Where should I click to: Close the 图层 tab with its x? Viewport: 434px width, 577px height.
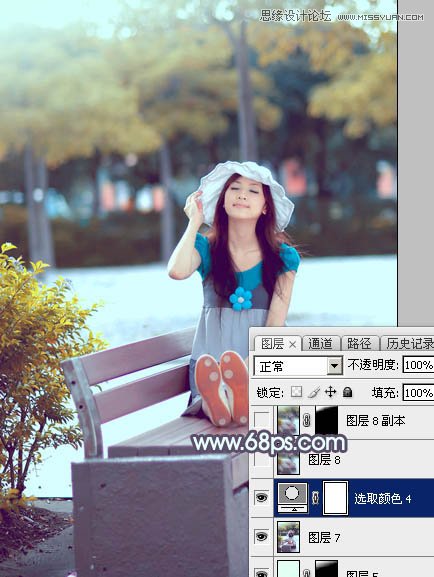[293, 344]
